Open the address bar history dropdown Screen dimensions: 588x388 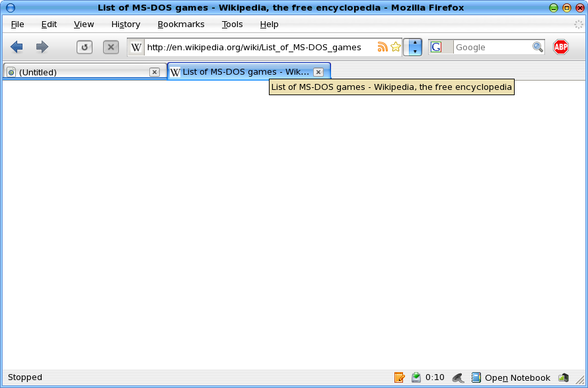tap(412, 48)
